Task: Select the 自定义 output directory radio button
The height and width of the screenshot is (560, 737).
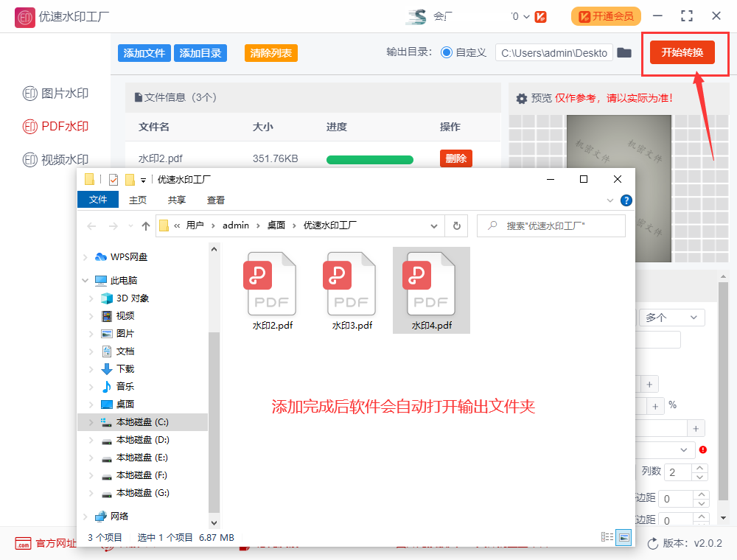Action: [x=446, y=52]
